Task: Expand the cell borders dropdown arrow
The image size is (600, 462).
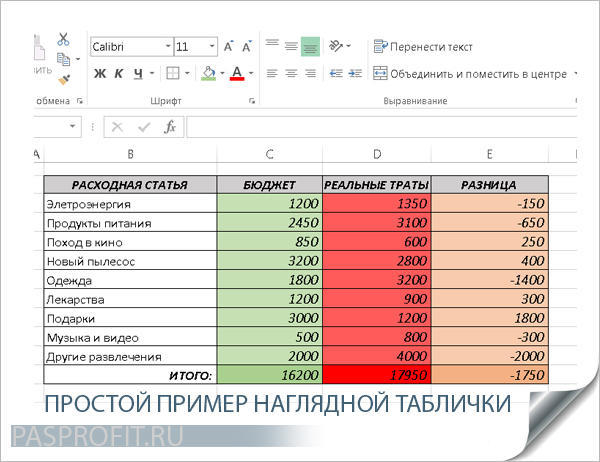Action: pos(189,73)
